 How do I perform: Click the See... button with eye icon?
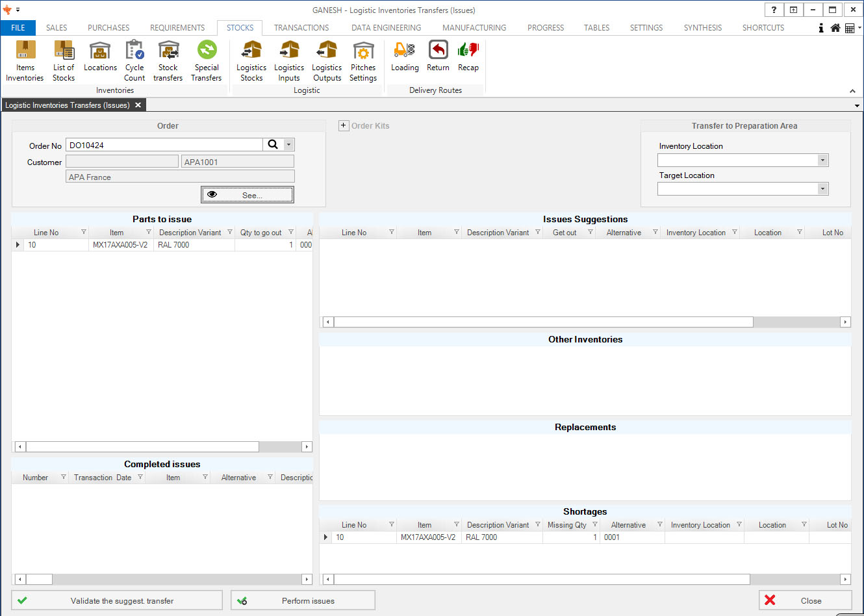[x=248, y=195]
